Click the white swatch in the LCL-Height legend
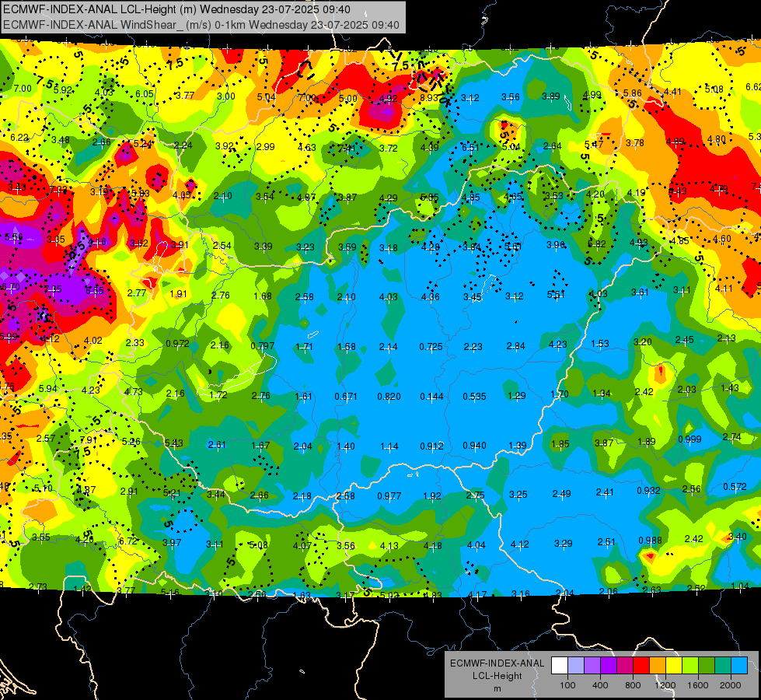 click(x=560, y=665)
